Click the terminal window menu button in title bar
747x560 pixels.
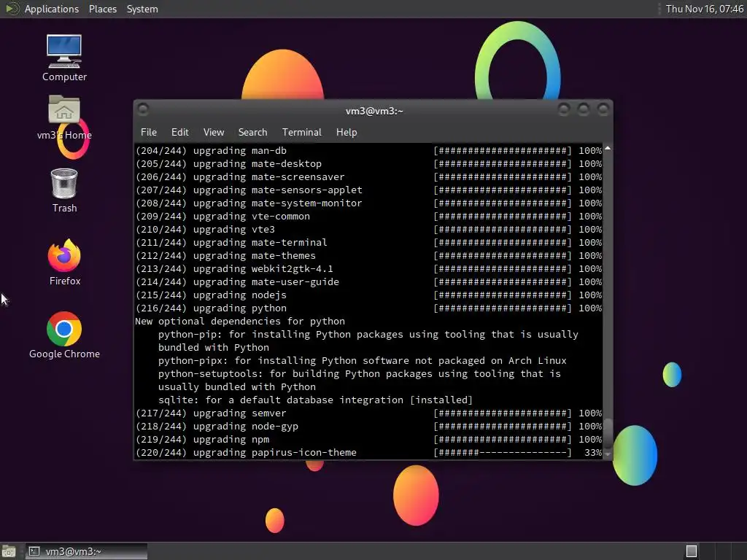point(143,110)
